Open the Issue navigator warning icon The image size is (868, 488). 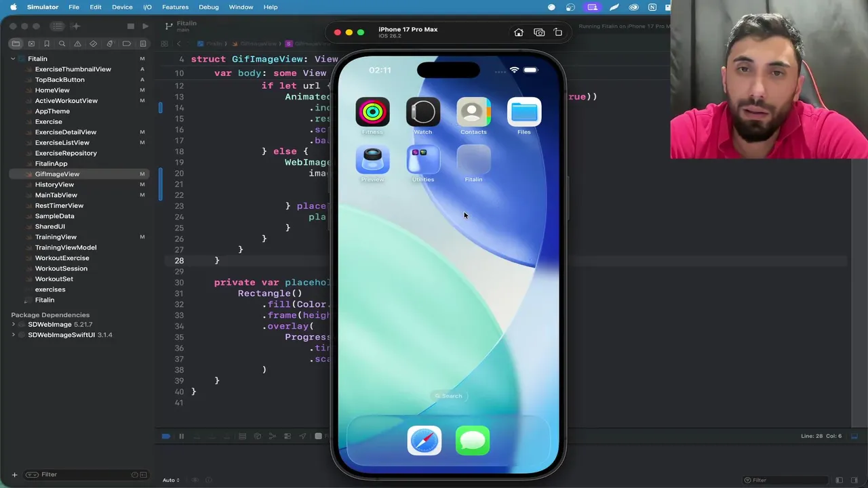click(x=77, y=43)
